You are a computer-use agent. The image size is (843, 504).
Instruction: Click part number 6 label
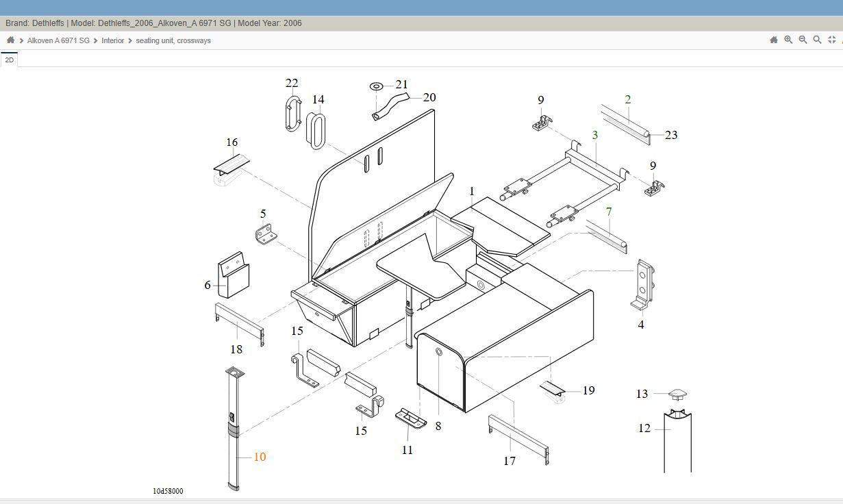[207, 285]
